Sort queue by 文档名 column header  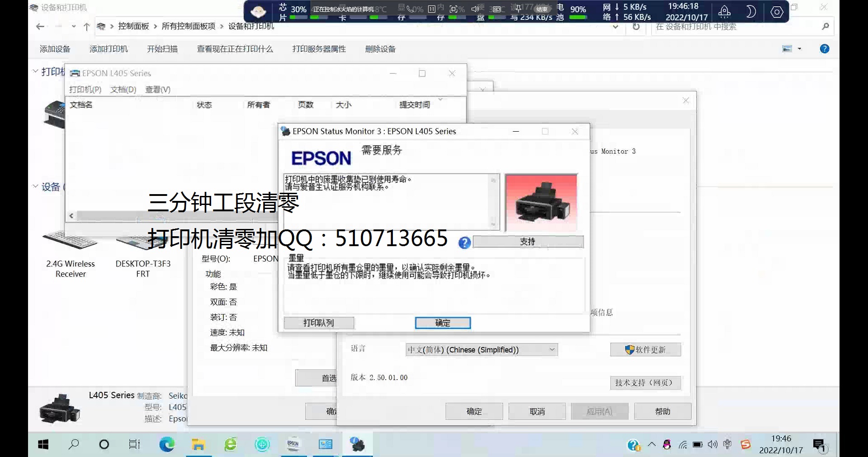click(x=81, y=105)
